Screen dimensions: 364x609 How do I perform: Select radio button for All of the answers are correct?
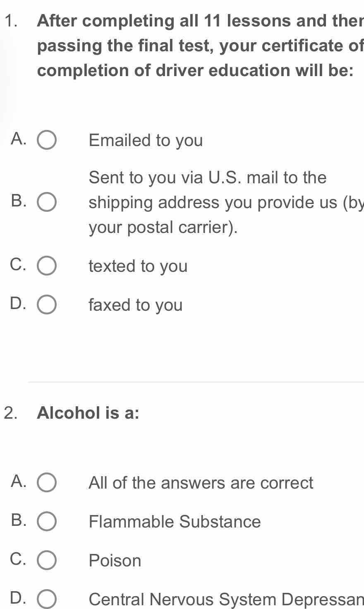click(47, 483)
